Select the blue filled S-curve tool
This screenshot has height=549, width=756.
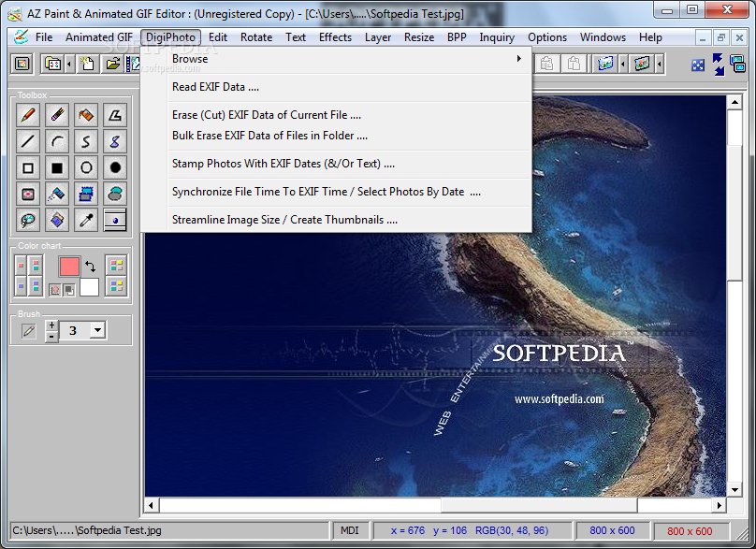[115, 141]
